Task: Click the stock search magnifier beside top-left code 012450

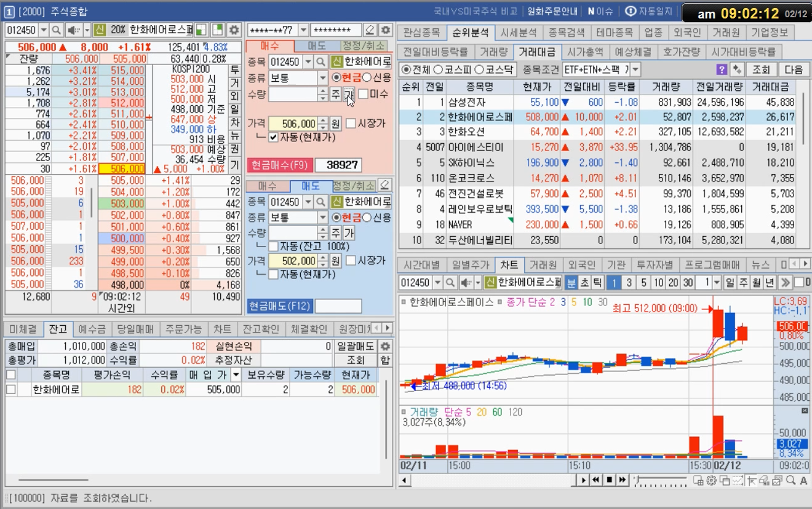Action: [x=56, y=30]
